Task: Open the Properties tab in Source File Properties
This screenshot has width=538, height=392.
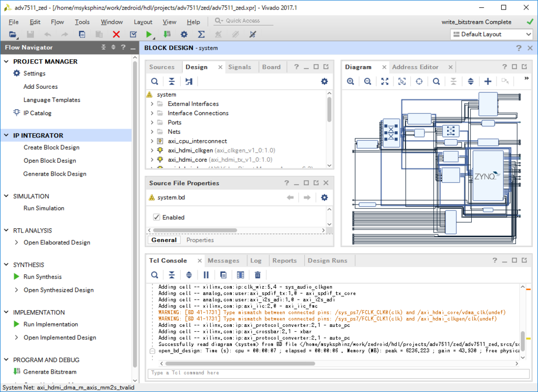Action: (200, 240)
